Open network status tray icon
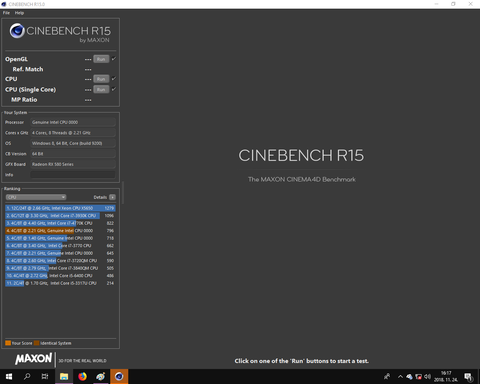The width and height of the screenshot is (480, 384). point(418,377)
